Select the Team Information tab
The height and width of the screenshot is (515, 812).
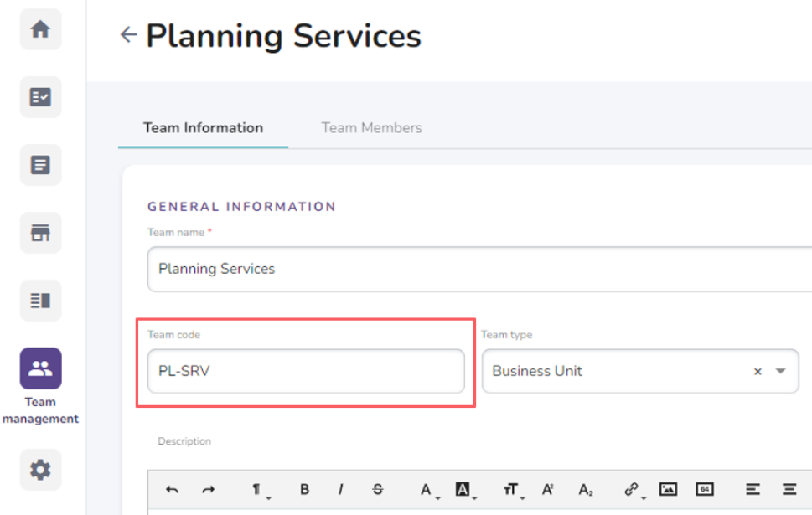pos(203,128)
